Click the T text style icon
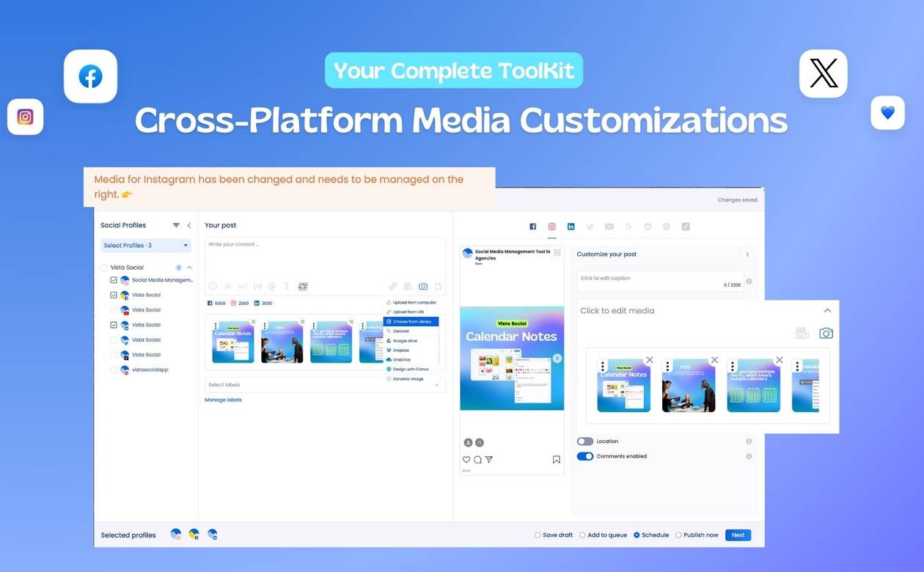 click(x=287, y=287)
